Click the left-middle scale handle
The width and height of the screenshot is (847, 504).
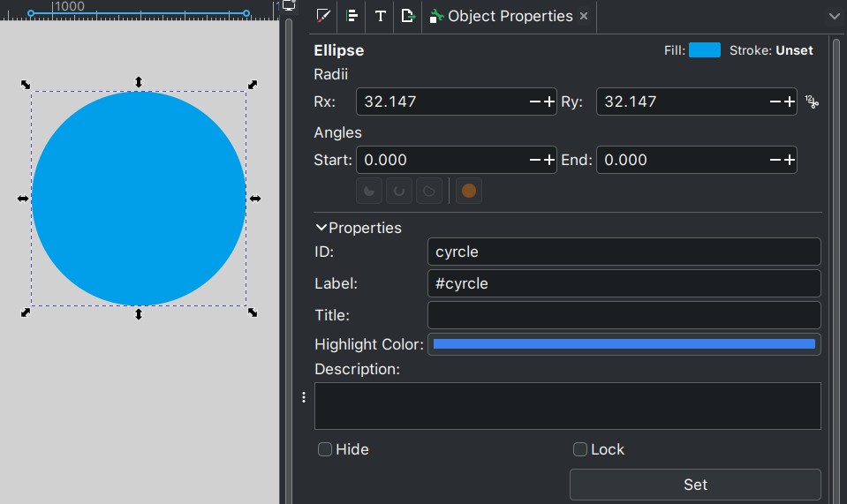[23, 199]
